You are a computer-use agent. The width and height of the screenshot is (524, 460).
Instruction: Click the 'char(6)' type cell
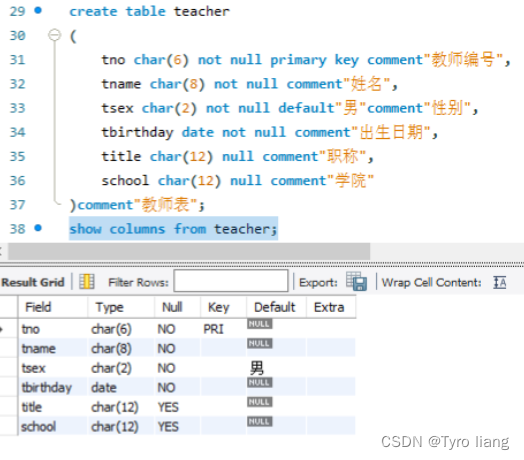pos(121,329)
